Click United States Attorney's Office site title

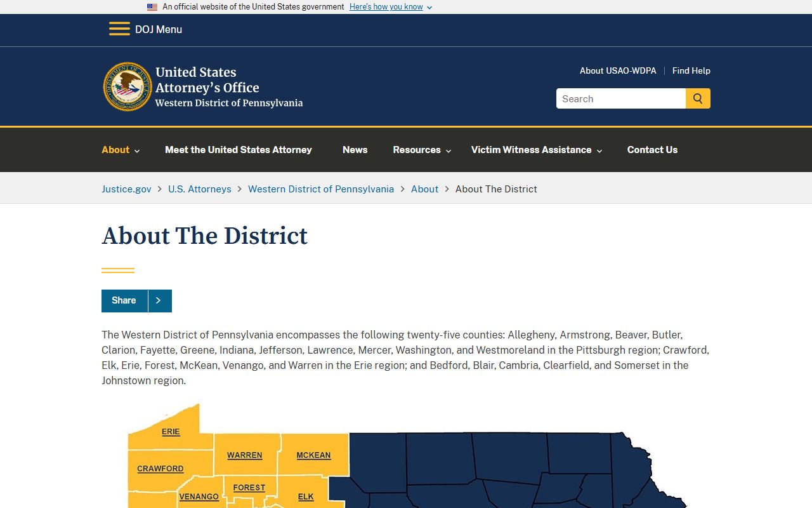click(x=229, y=87)
